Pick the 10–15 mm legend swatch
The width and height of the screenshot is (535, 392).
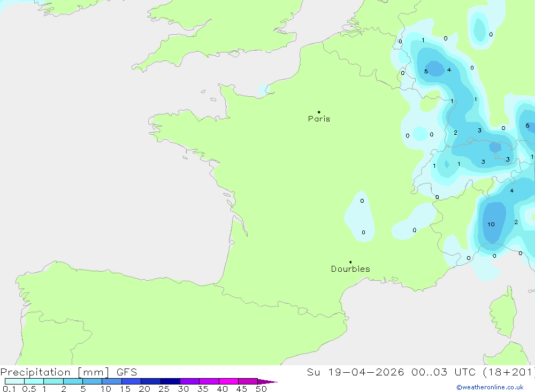coord(112,381)
